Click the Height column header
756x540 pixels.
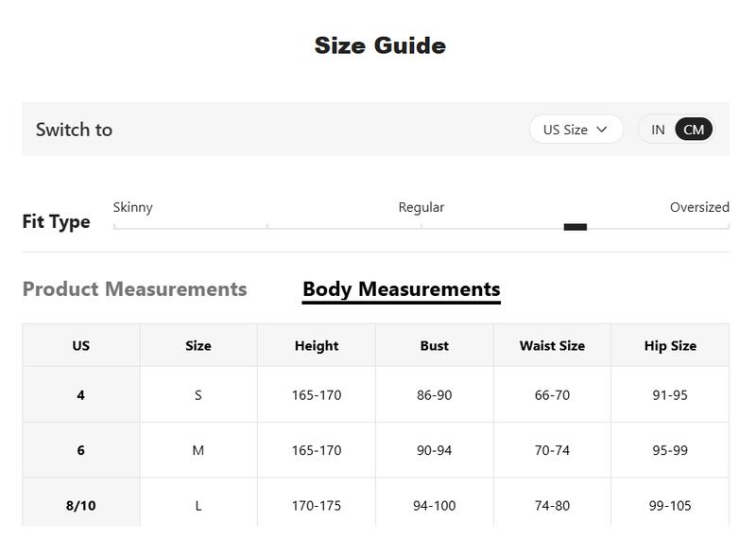316,346
